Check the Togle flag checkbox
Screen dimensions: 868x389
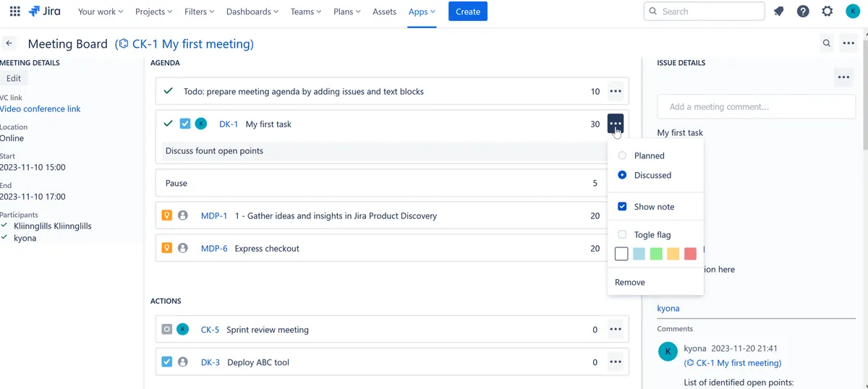(x=622, y=234)
